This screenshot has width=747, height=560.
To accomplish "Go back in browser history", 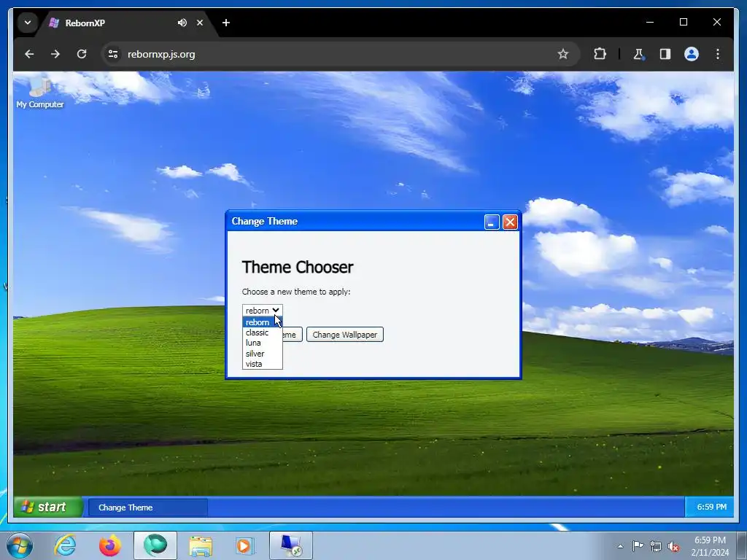I will (x=29, y=54).
